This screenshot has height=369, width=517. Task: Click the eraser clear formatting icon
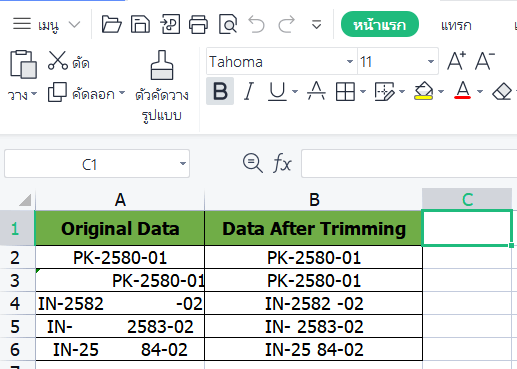(502, 91)
